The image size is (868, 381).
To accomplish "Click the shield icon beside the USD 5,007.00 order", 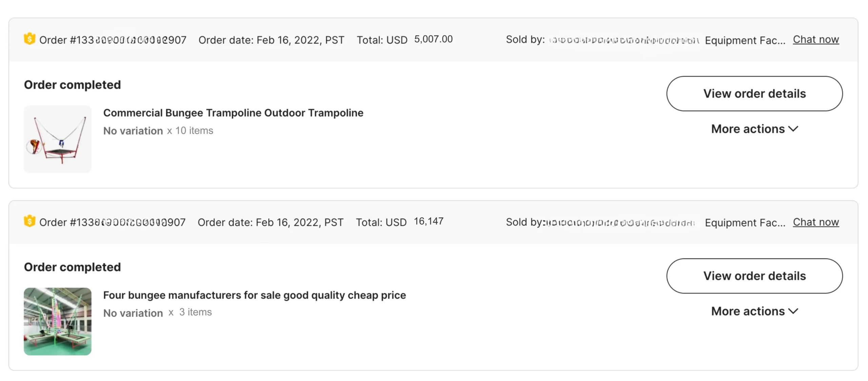I will [x=29, y=39].
